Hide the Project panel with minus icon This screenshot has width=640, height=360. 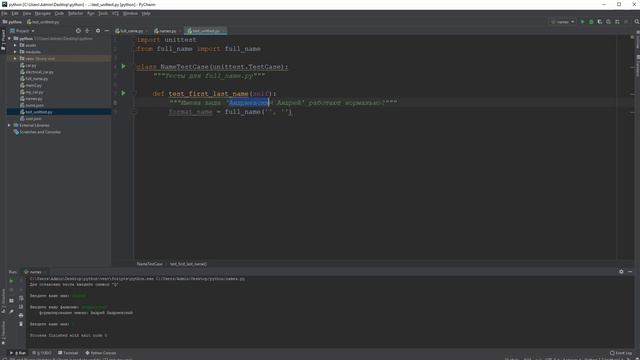(x=107, y=31)
